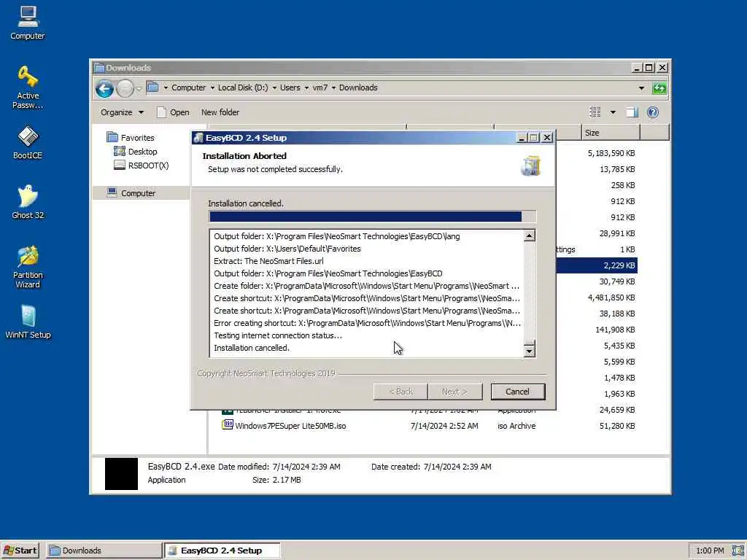747x560 pixels.
Task: Click the installation progress bar
Action: pyautogui.click(x=373, y=217)
